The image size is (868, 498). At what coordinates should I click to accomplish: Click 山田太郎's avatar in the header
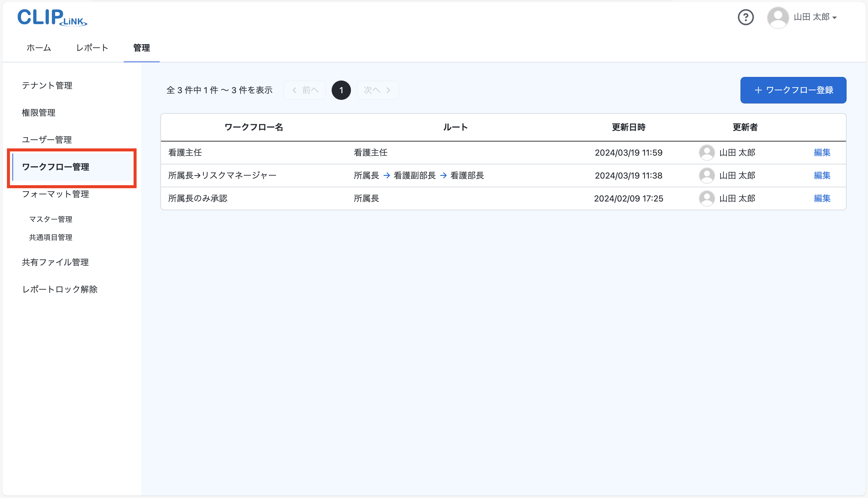778,17
